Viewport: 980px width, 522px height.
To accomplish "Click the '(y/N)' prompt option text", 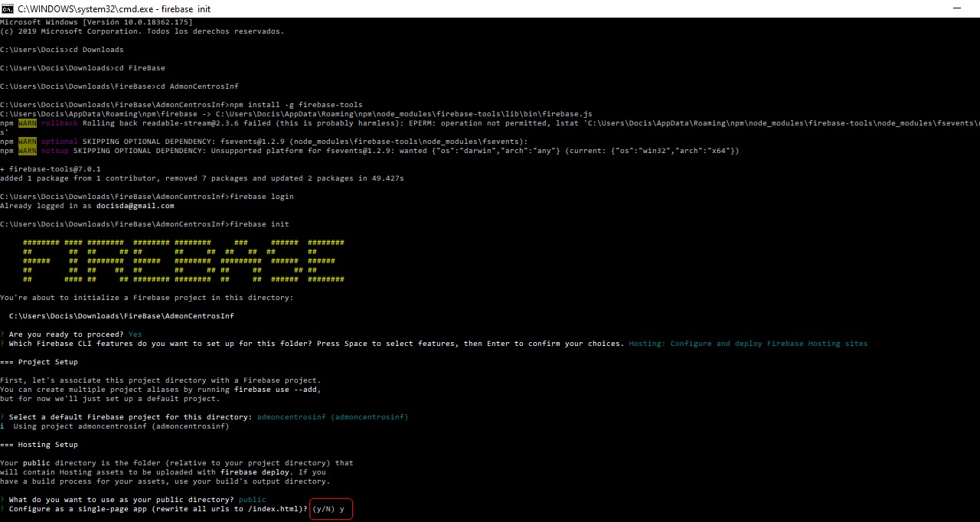I will click(x=323, y=509).
